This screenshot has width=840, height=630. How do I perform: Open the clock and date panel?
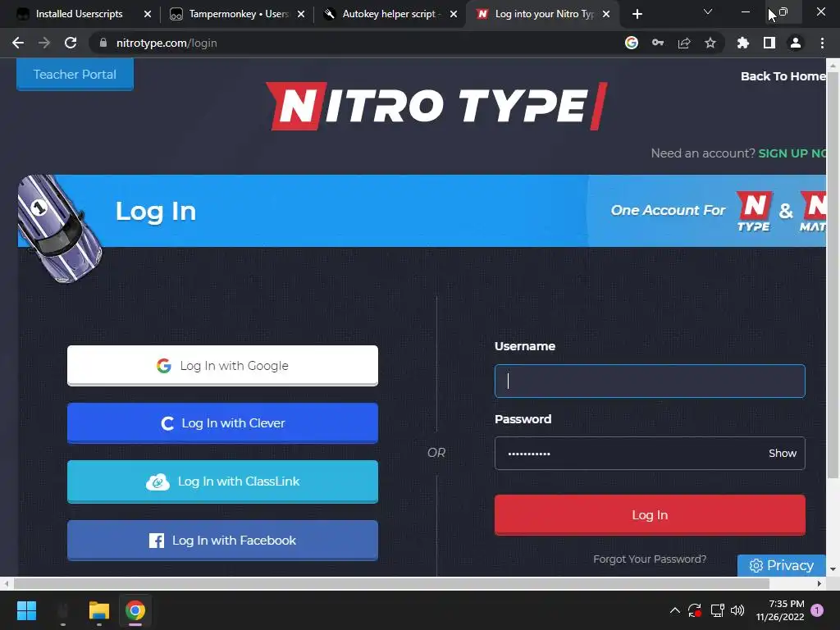780,610
